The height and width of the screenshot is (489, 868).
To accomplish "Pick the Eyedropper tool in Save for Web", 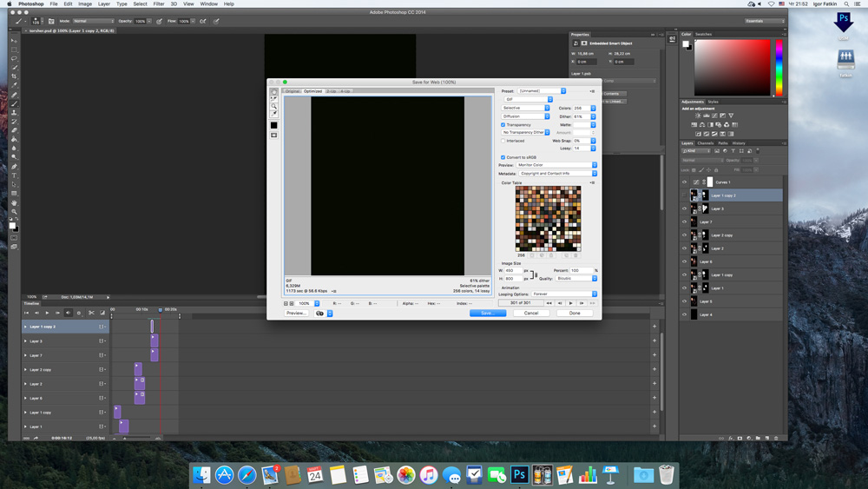I will (x=274, y=114).
